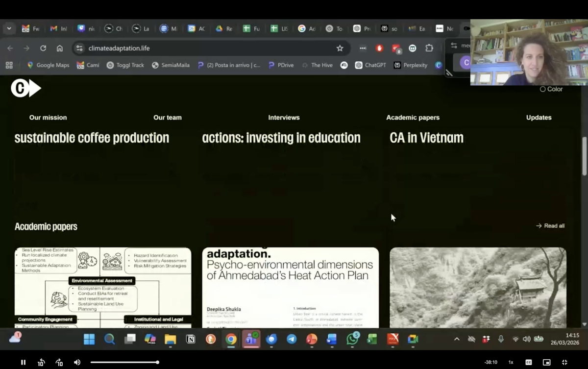This screenshot has width=588, height=369.
Task: Click the Read all link
Action: [550, 226]
